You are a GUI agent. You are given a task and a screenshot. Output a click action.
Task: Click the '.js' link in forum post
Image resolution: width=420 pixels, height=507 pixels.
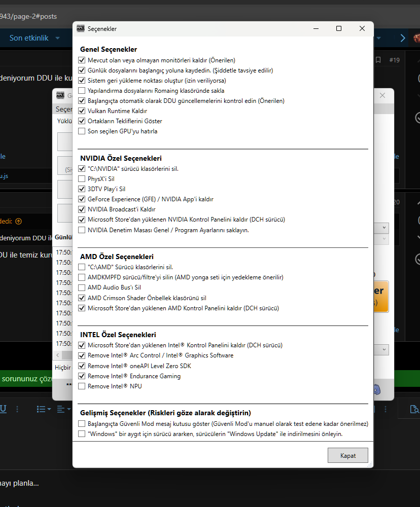[4, 176]
